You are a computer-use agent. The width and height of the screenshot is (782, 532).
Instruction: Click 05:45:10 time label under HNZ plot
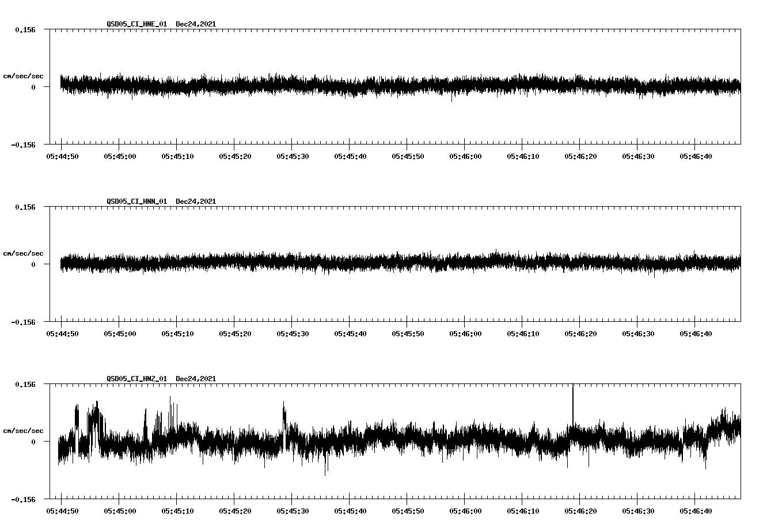(x=177, y=511)
